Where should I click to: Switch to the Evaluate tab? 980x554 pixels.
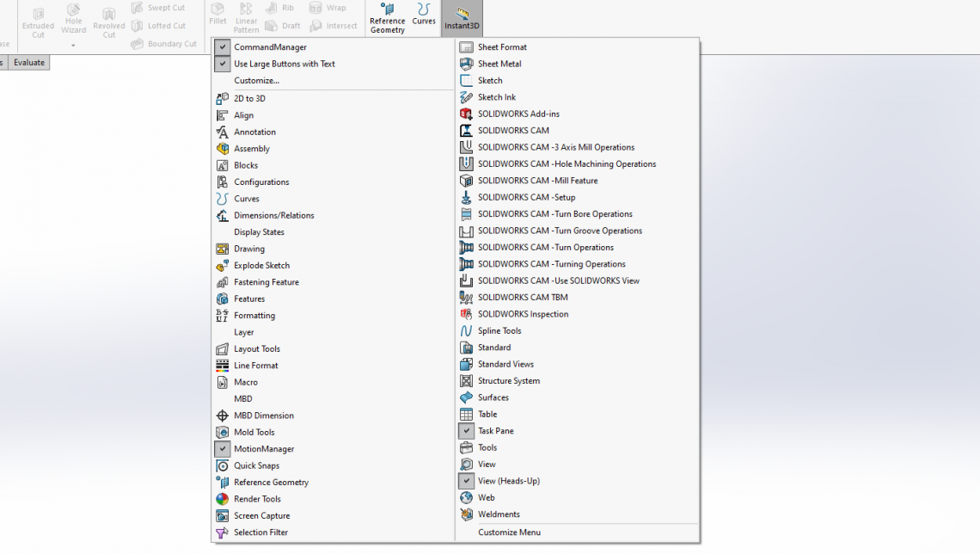[x=28, y=62]
